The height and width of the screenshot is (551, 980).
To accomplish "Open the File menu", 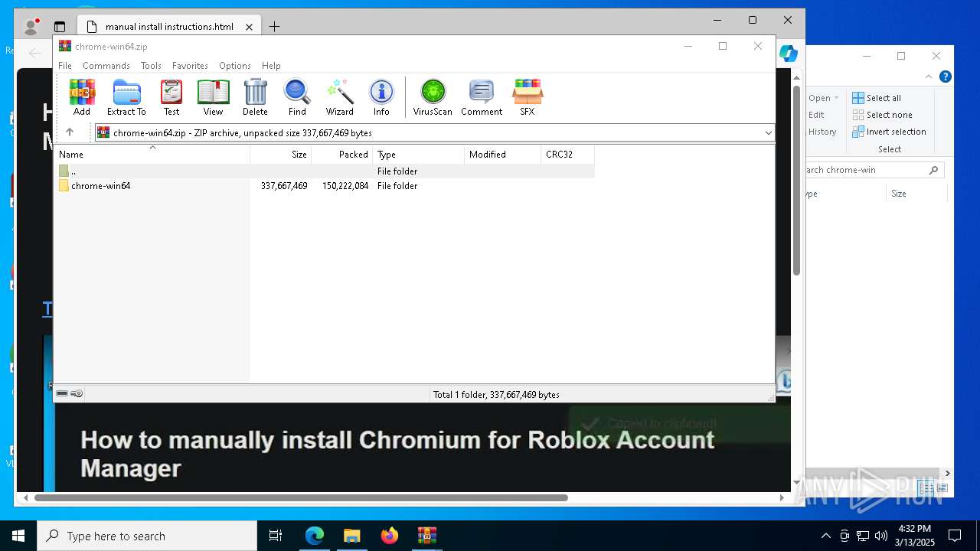I will [65, 66].
